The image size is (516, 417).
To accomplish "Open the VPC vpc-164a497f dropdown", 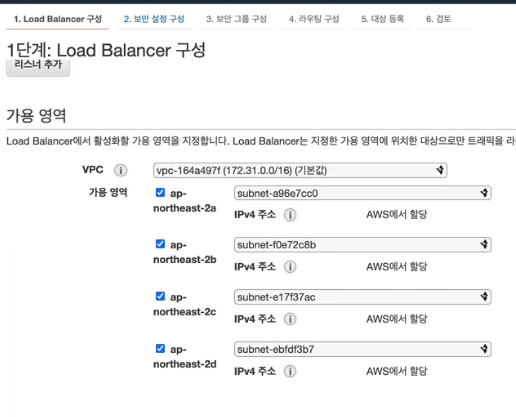I will coord(300,170).
